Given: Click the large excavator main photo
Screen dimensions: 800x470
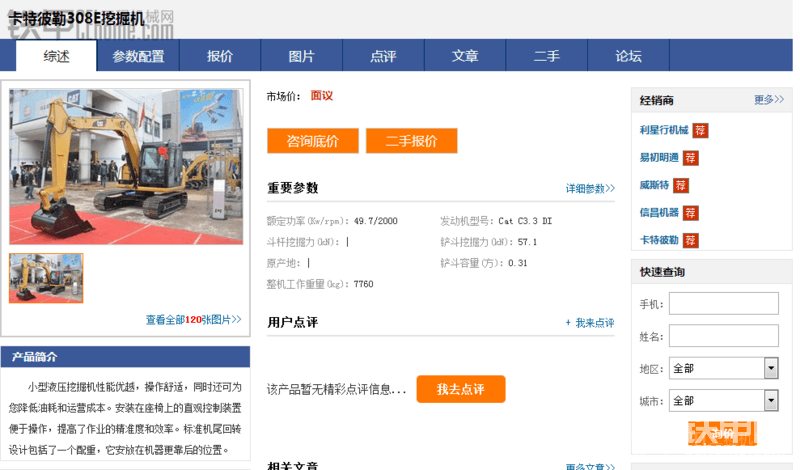Looking at the screenshot, I should [x=126, y=167].
